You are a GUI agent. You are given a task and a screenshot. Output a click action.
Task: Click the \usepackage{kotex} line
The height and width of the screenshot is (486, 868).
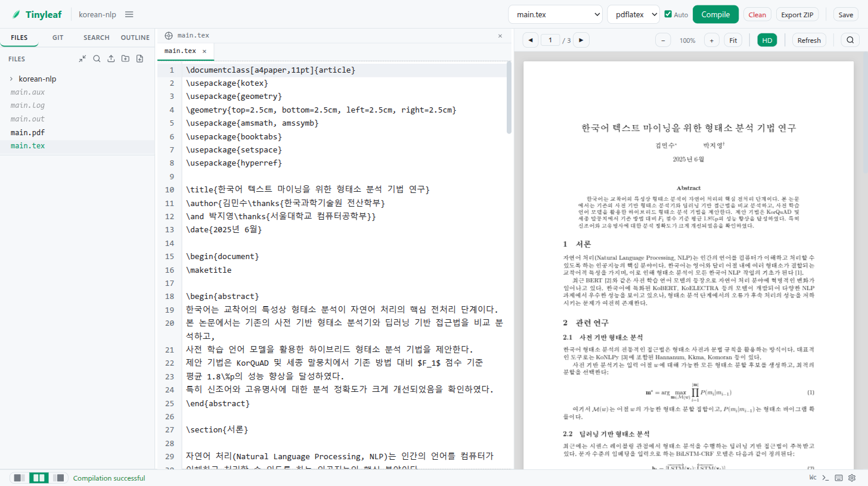tap(227, 83)
